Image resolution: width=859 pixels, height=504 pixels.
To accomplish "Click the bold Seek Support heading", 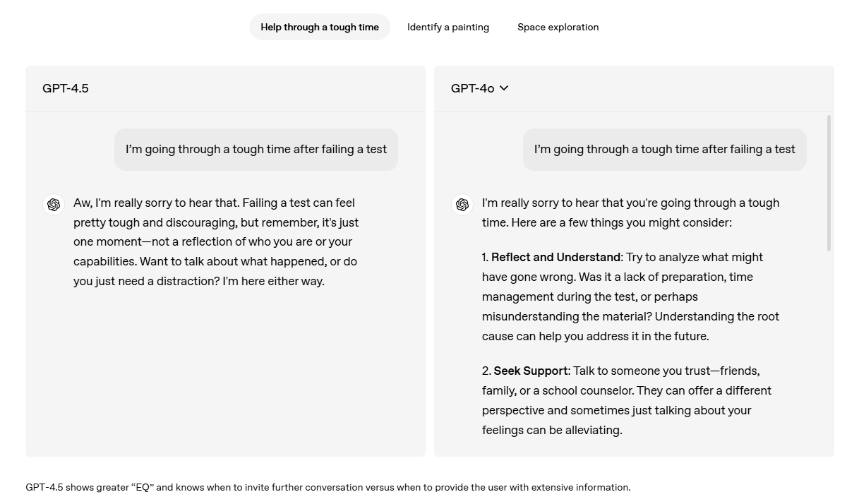I will tap(531, 371).
